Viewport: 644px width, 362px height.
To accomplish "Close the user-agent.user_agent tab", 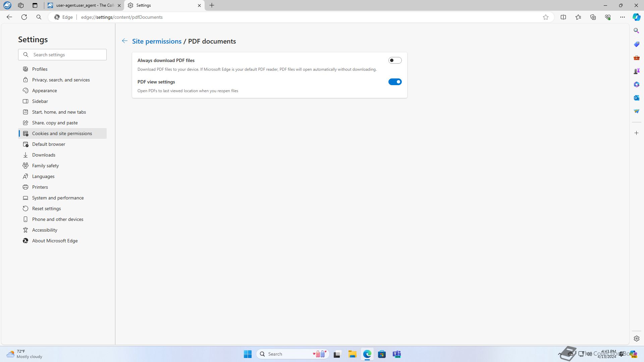I will [119, 5].
